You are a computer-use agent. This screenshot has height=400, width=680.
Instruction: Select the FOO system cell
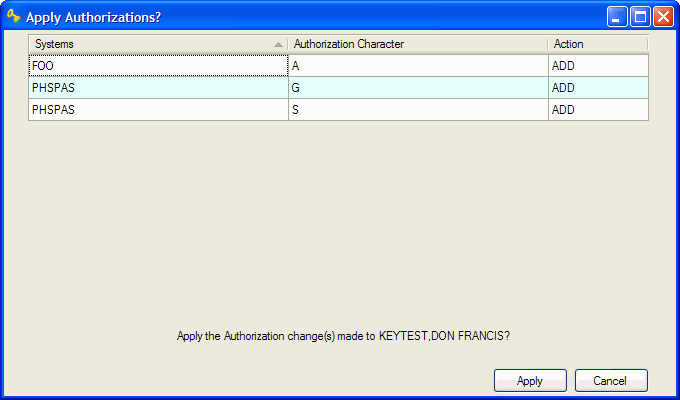(x=158, y=66)
